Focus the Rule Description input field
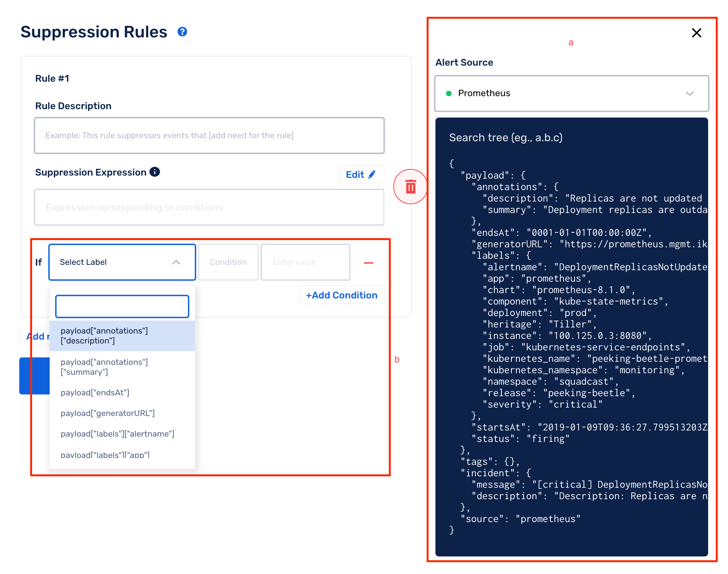 [209, 135]
